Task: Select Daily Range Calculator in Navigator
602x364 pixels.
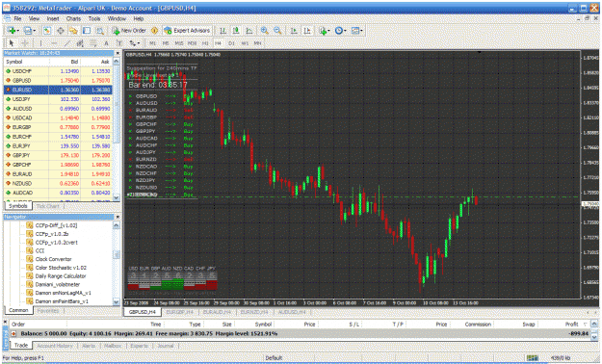Action: coord(61,276)
